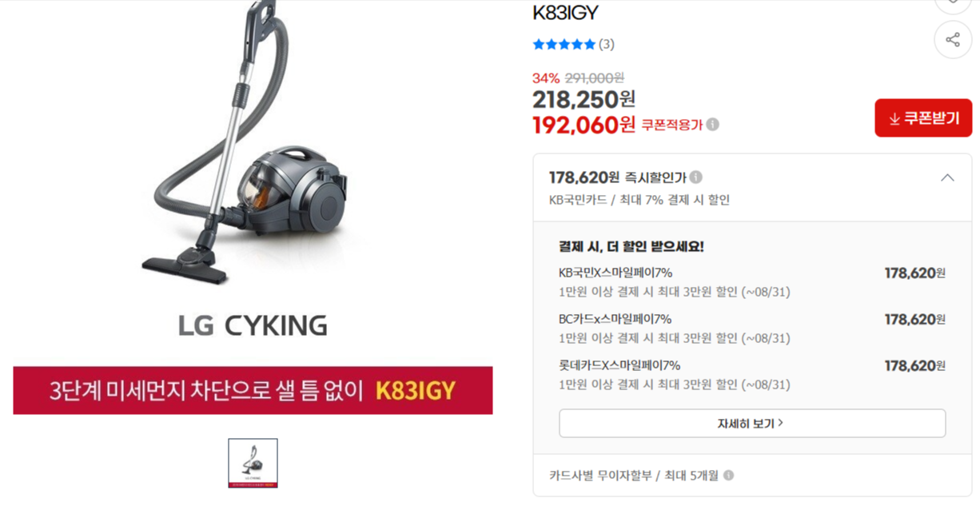Select the vacuum product thumbnail image
The width and height of the screenshot is (980, 510).
pyautogui.click(x=253, y=463)
